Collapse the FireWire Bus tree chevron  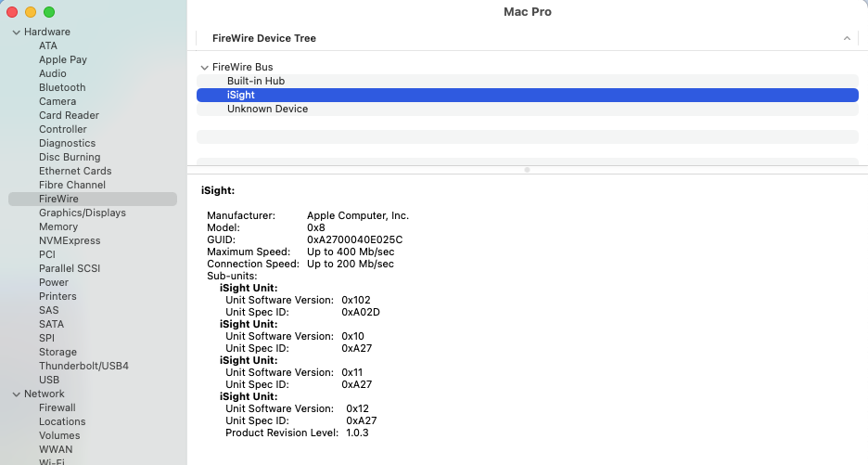pos(204,68)
